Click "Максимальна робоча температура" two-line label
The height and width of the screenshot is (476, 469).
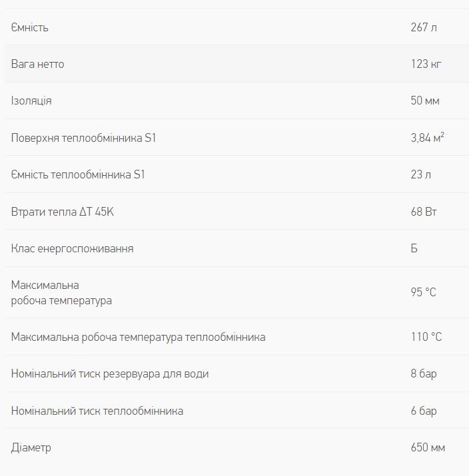(61, 293)
